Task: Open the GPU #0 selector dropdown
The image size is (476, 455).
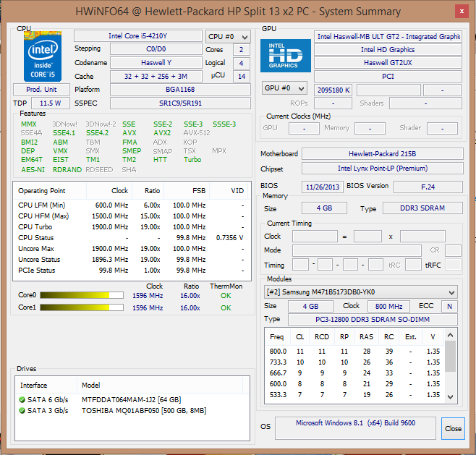Action: (x=284, y=88)
